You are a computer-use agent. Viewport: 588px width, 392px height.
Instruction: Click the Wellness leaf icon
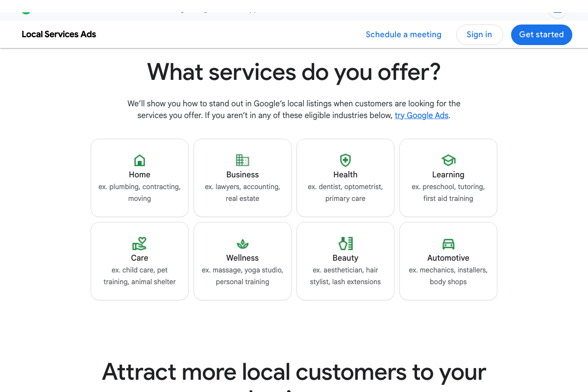click(x=243, y=244)
